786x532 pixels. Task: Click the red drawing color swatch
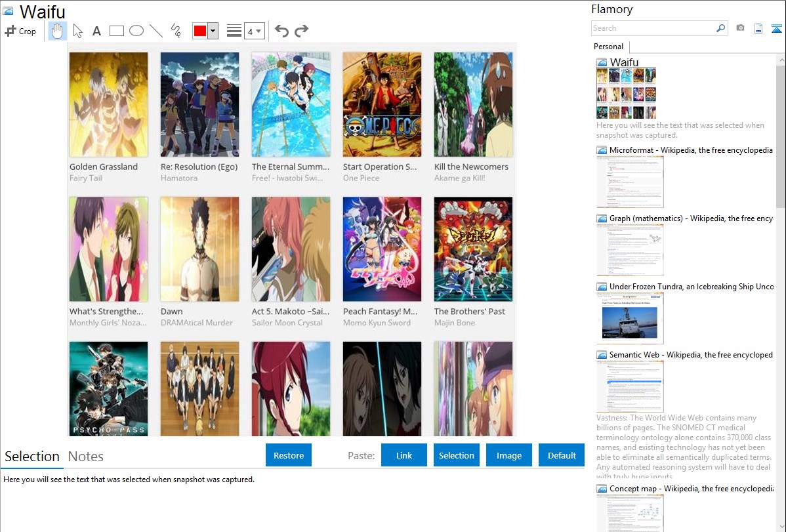pyautogui.click(x=200, y=31)
